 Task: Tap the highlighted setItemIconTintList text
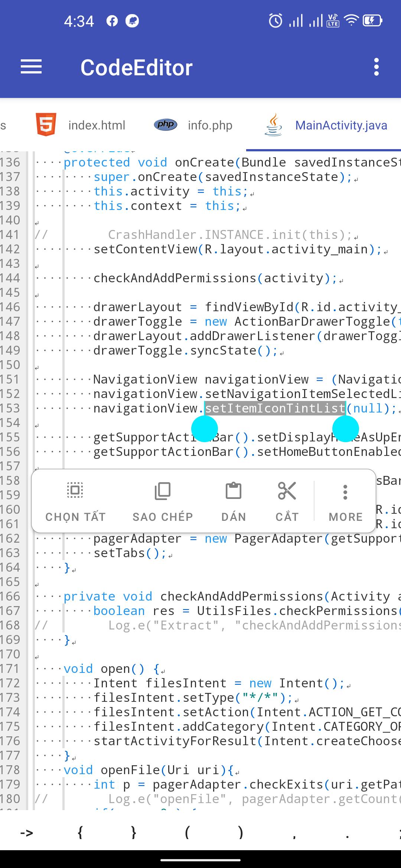coord(275,408)
